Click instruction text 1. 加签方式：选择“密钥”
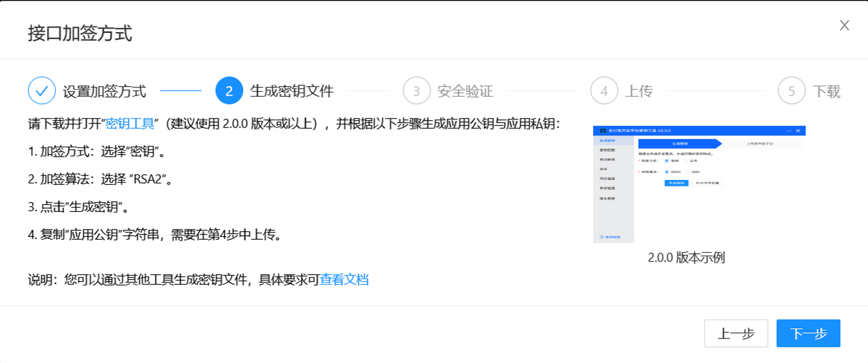The image size is (868, 363). click(96, 151)
